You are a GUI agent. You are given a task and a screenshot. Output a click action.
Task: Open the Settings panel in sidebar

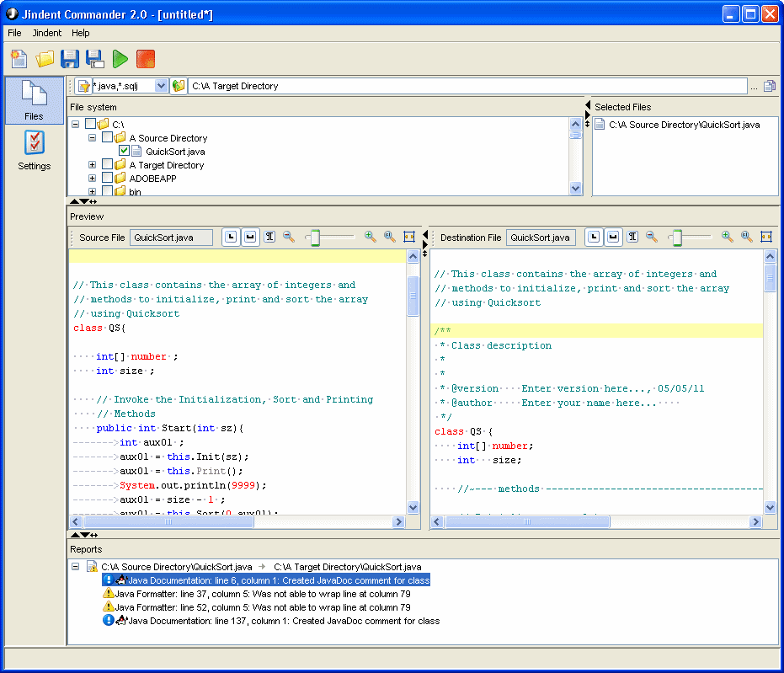[x=35, y=151]
